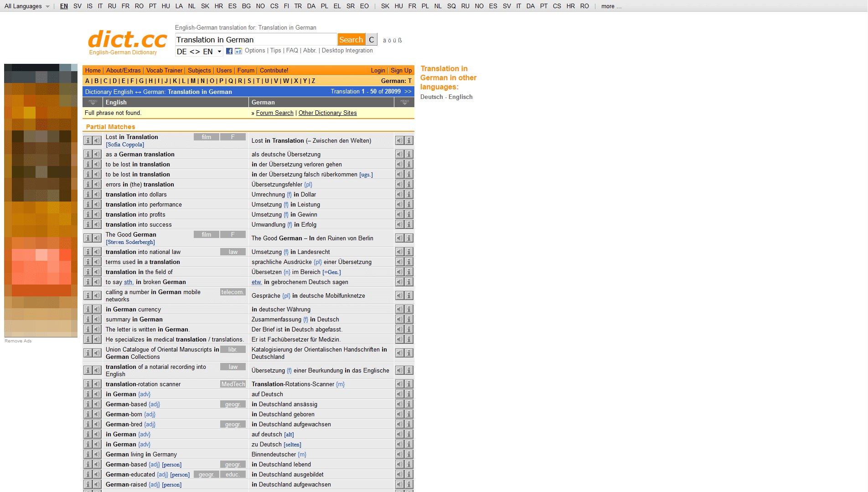The width and height of the screenshot is (868, 492).
Task: Open the Forum Search link
Action: coord(274,113)
